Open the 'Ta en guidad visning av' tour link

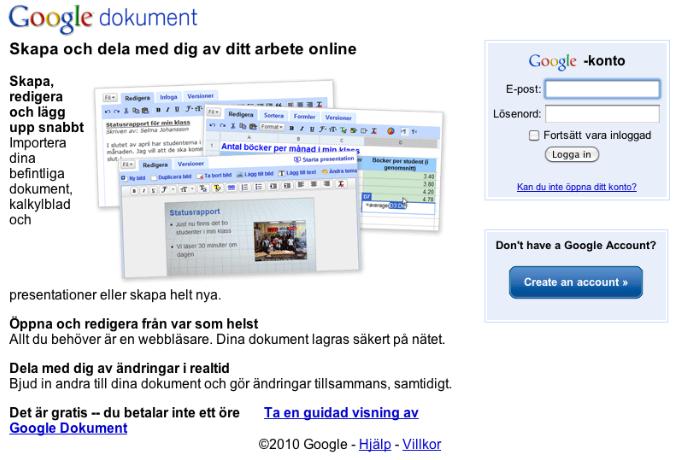341,413
